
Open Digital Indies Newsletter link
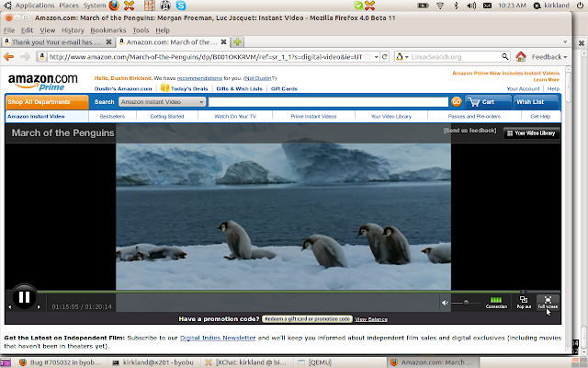pyautogui.click(x=218, y=338)
